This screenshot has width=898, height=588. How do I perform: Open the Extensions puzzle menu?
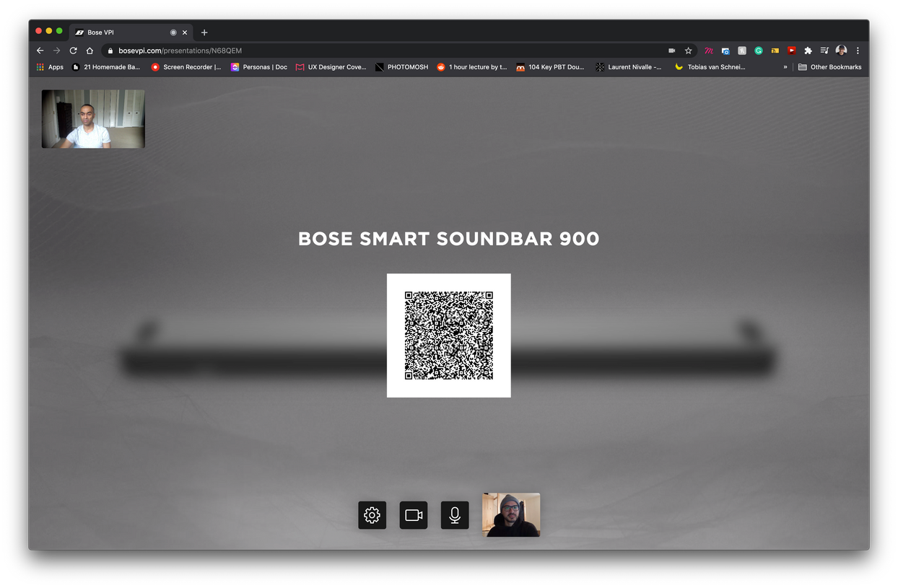click(x=808, y=51)
